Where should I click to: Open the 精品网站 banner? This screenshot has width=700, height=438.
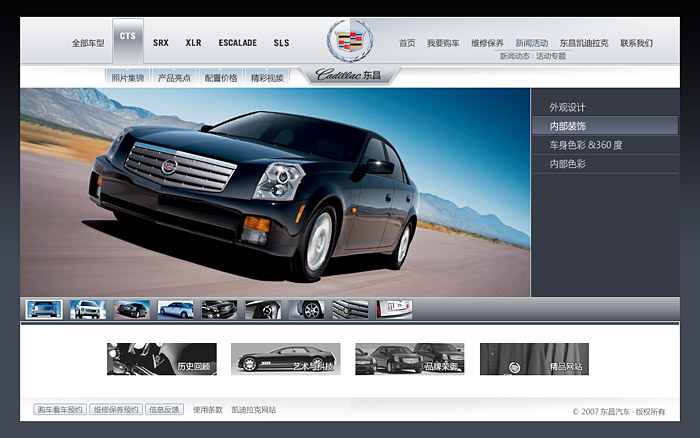(534, 359)
